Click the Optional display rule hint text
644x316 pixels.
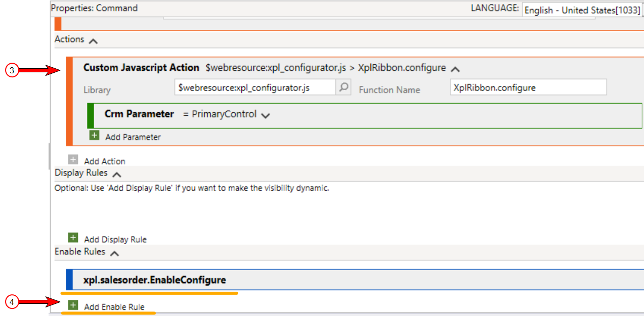[x=192, y=188]
